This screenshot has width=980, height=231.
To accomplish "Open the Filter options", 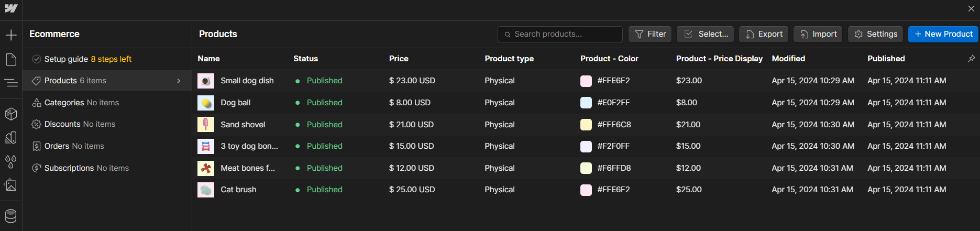I will click(650, 34).
